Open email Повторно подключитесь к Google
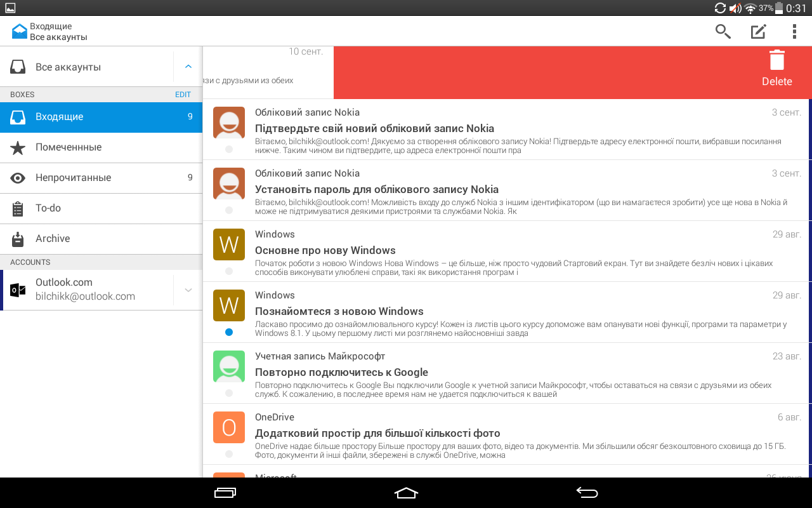812x508 pixels. pyautogui.click(x=506, y=373)
